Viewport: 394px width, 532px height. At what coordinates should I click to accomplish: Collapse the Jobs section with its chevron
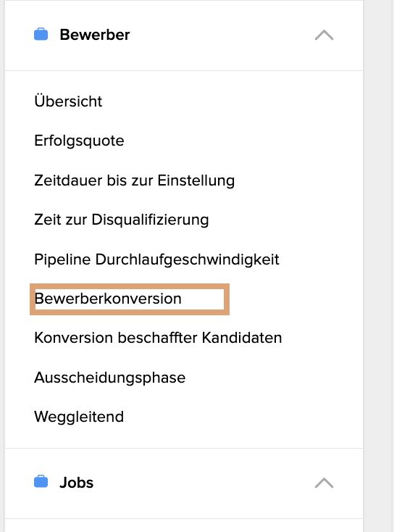pyautogui.click(x=324, y=482)
